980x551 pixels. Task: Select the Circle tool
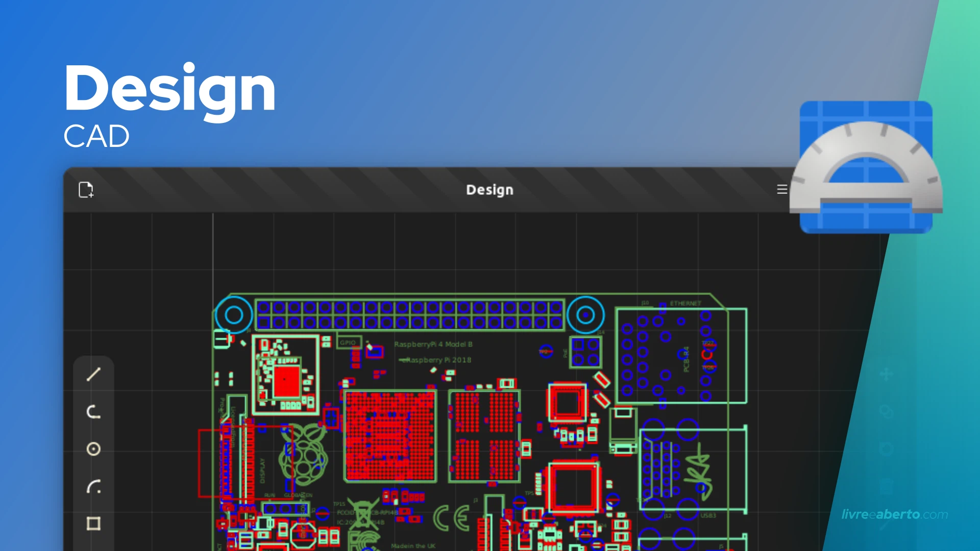tap(93, 449)
